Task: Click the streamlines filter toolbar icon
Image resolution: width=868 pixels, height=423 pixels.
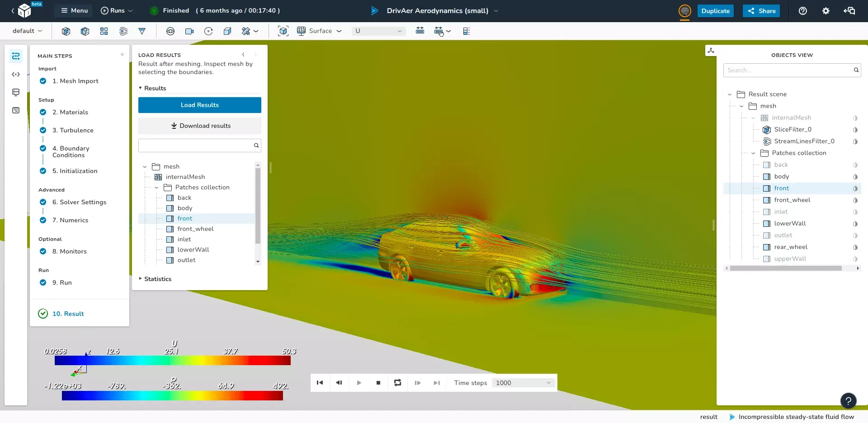Action: point(123,31)
